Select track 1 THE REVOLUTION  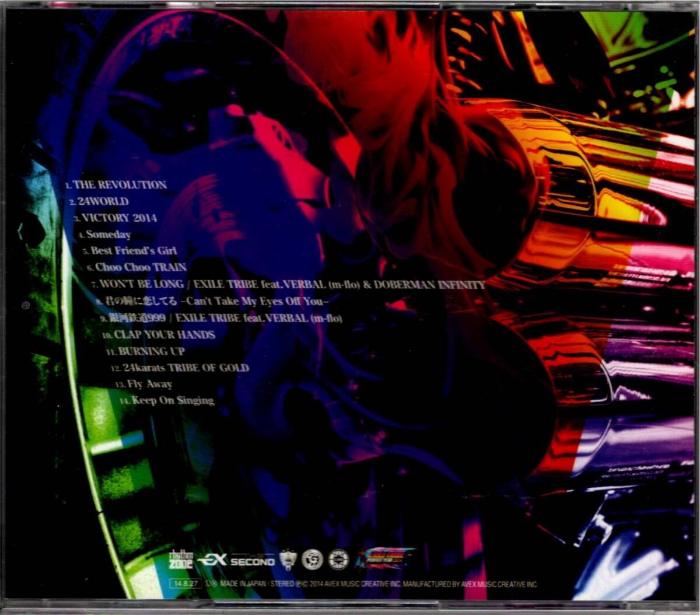pyautogui.click(x=116, y=185)
